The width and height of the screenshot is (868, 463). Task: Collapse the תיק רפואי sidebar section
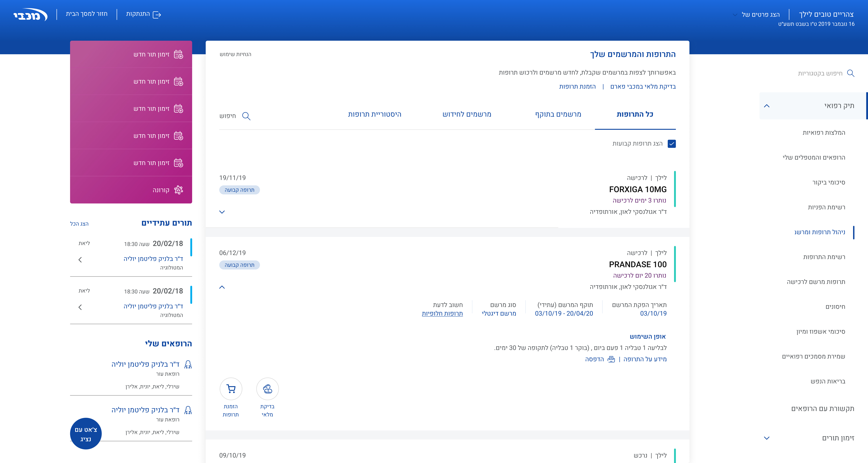pos(767,106)
